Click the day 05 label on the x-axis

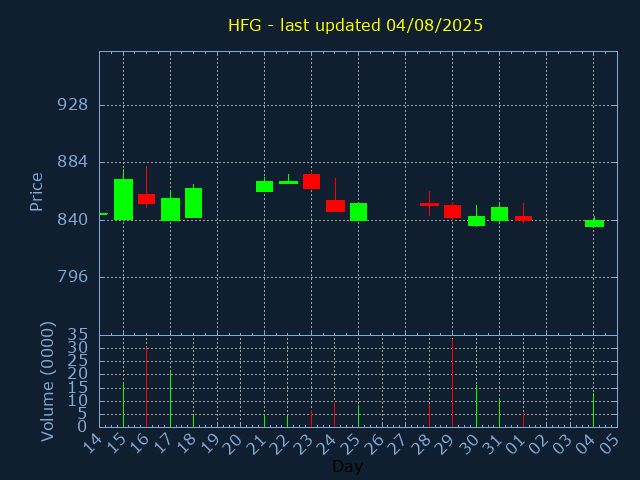click(x=609, y=444)
